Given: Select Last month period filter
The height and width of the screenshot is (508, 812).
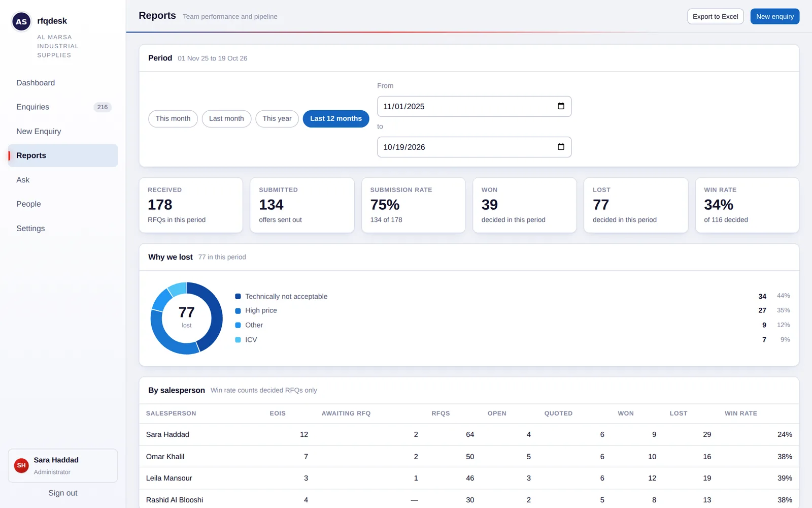Looking at the screenshot, I should [x=226, y=118].
